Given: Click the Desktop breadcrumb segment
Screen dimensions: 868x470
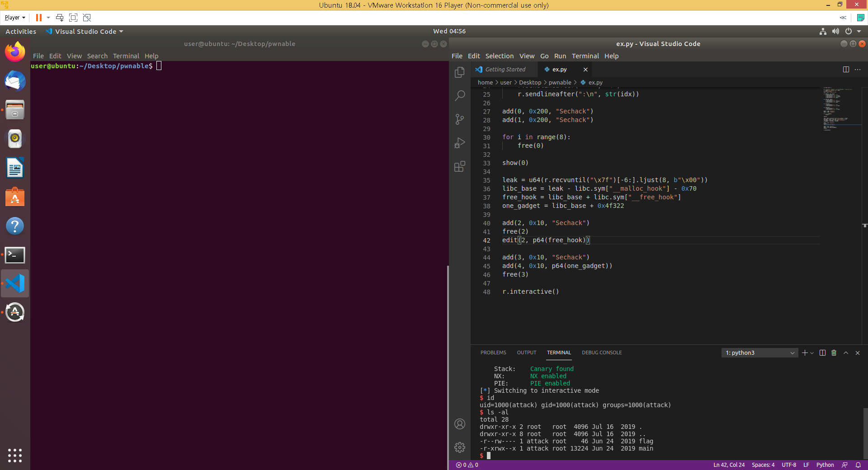Looking at the screenshot, I should (x=530, y=83).
